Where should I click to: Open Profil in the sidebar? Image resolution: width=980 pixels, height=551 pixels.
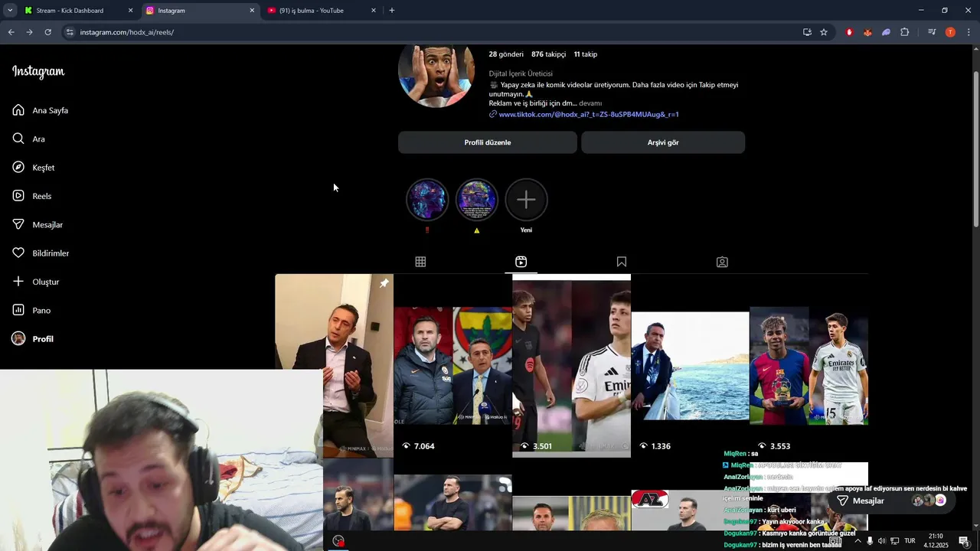coord(32,339)
